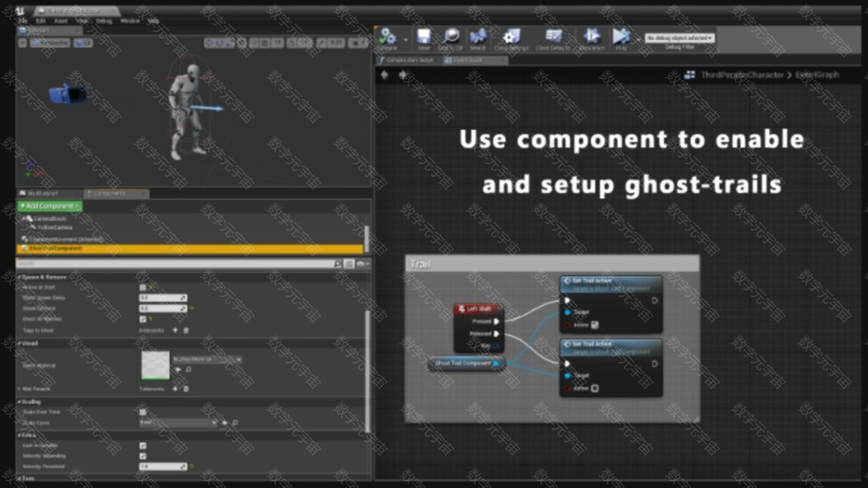Select GhostTrailComponent in components tree
Screen dimensions: 868x488
click(190, 249)
